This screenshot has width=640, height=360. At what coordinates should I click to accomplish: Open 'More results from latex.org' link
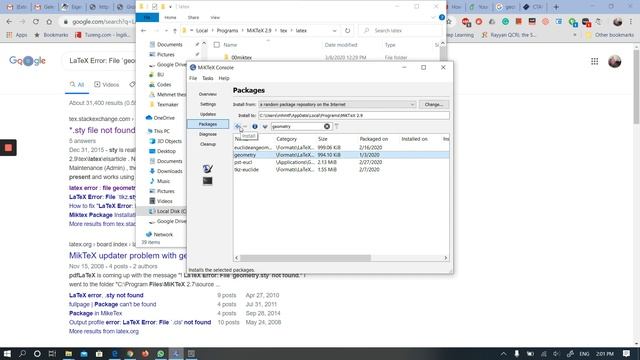click(104, 331)
